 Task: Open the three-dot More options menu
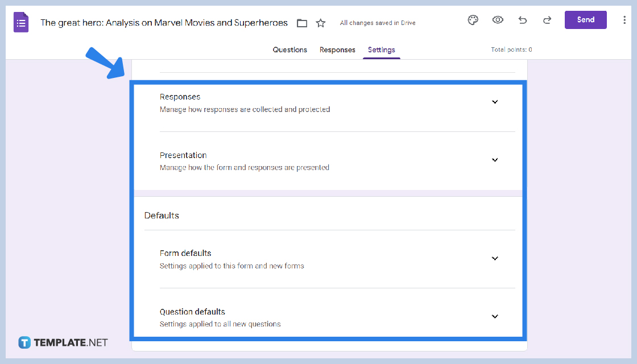[x=624, y=20]
